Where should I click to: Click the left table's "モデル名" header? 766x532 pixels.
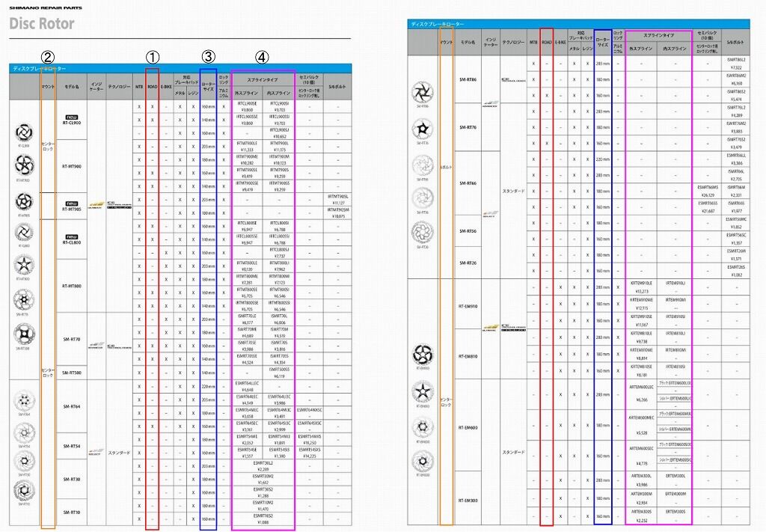72,87
